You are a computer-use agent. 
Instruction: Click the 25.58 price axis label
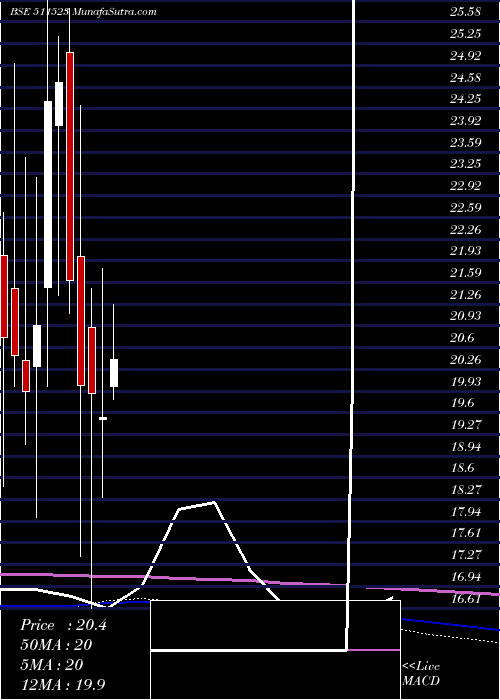[466, 12]
